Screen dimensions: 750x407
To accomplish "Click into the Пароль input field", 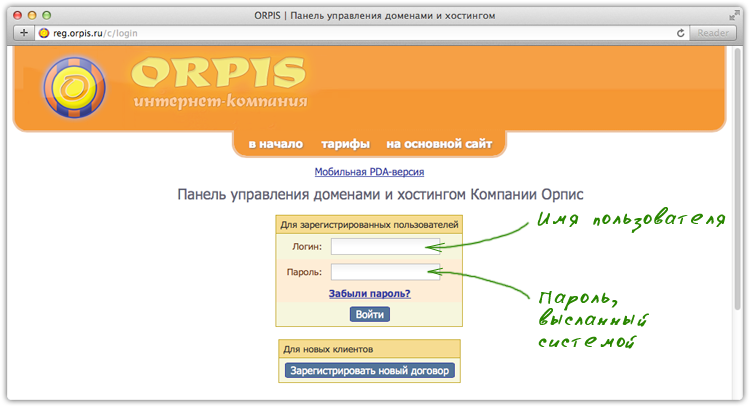I will (386, 272).
